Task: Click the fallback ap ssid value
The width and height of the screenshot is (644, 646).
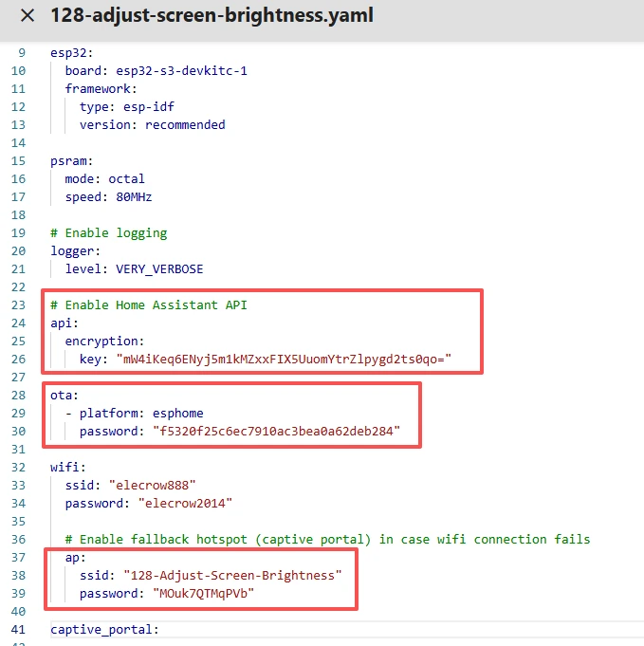Action: tap(232, 575)
